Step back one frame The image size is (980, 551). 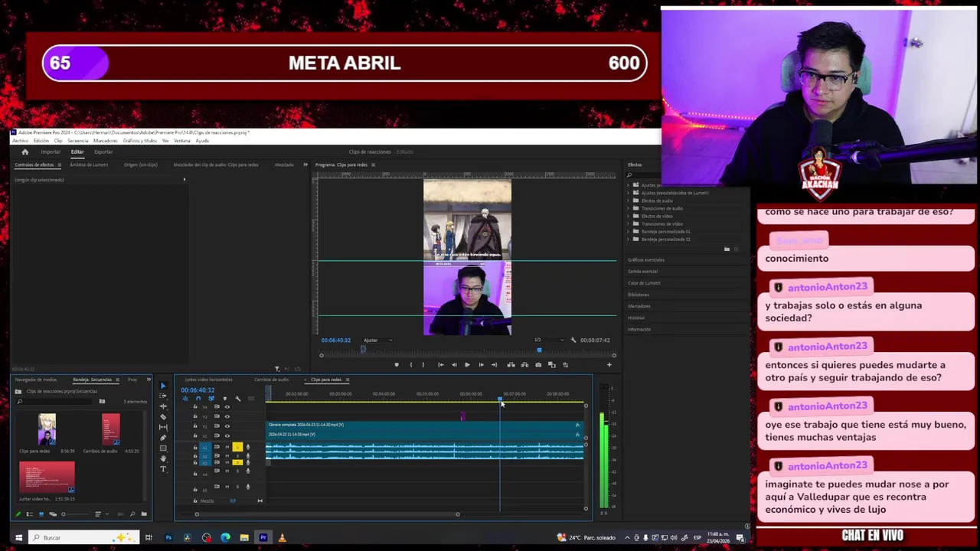coord(453,365)
